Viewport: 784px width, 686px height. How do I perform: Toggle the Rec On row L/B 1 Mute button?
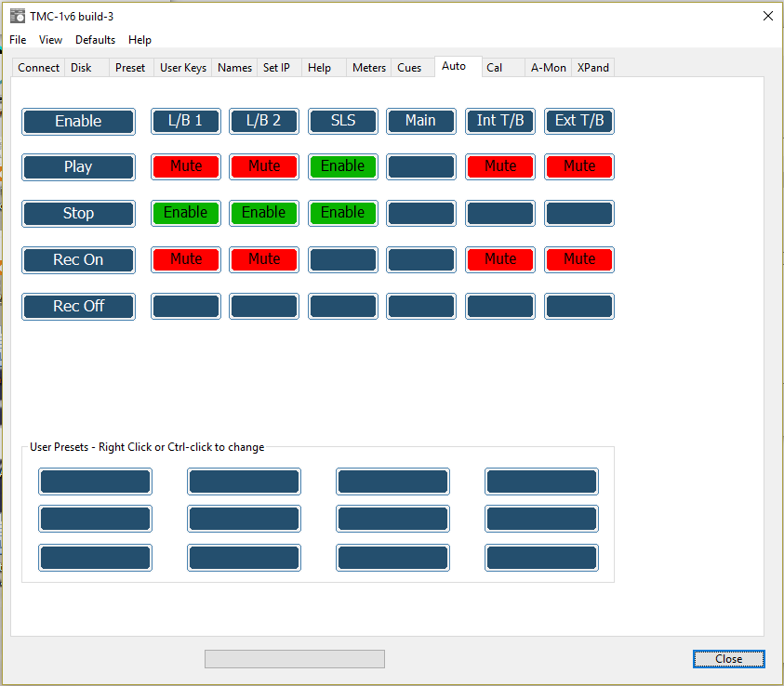point(185,259)
